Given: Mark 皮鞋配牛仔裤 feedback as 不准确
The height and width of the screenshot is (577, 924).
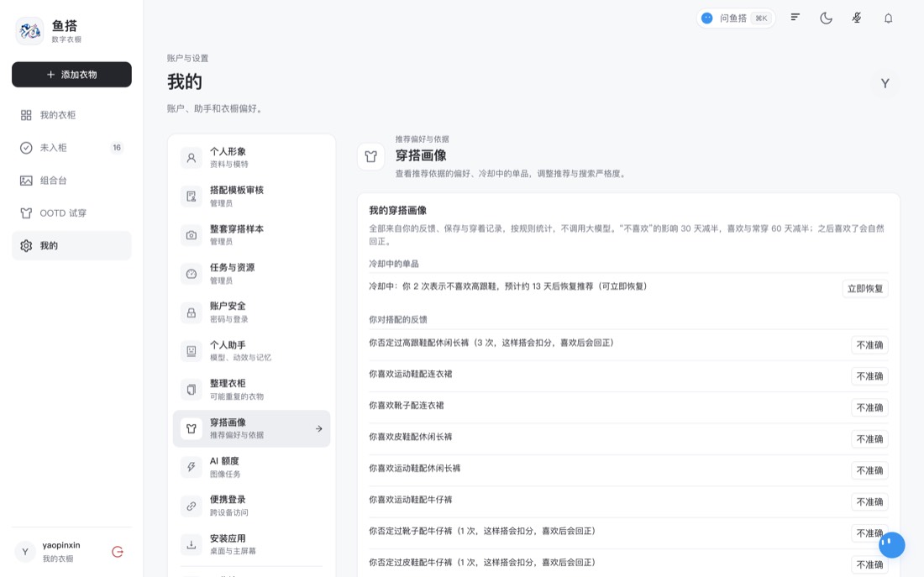Looking at the screenshot, I should coord(869,564).
